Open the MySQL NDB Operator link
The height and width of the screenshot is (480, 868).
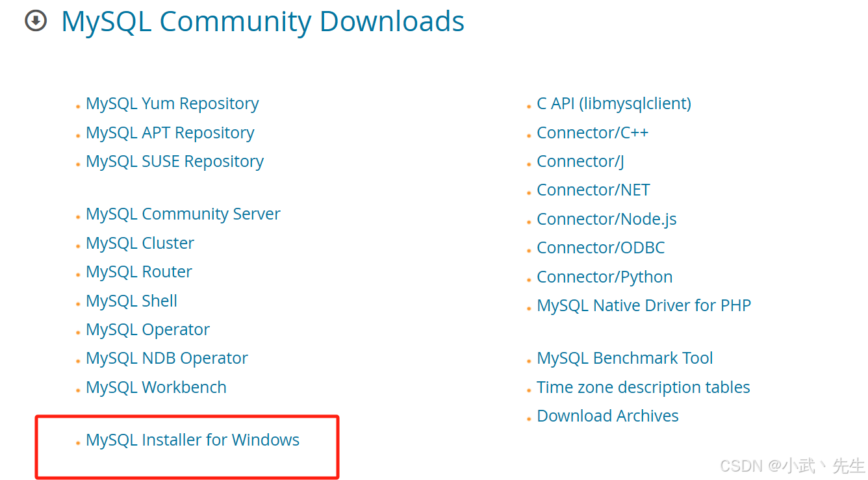(x=167, y=358)
